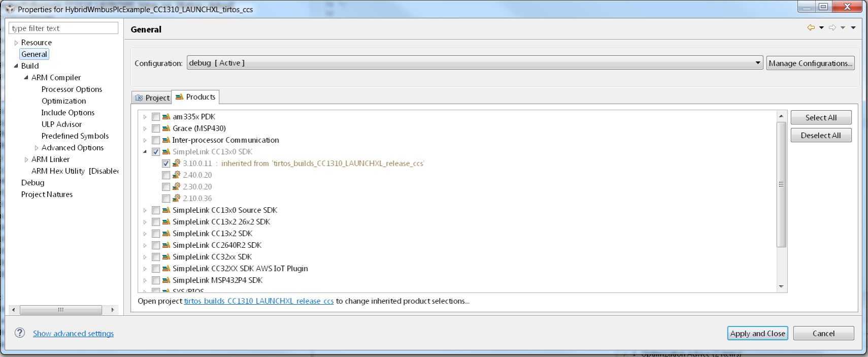Select Project Natures in the tree

click(47, 194)
